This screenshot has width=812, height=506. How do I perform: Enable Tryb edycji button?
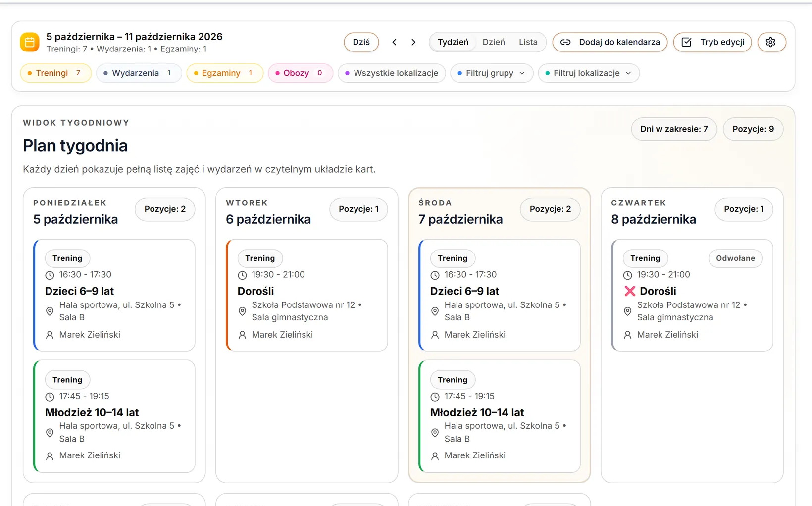tap(712, 42)
